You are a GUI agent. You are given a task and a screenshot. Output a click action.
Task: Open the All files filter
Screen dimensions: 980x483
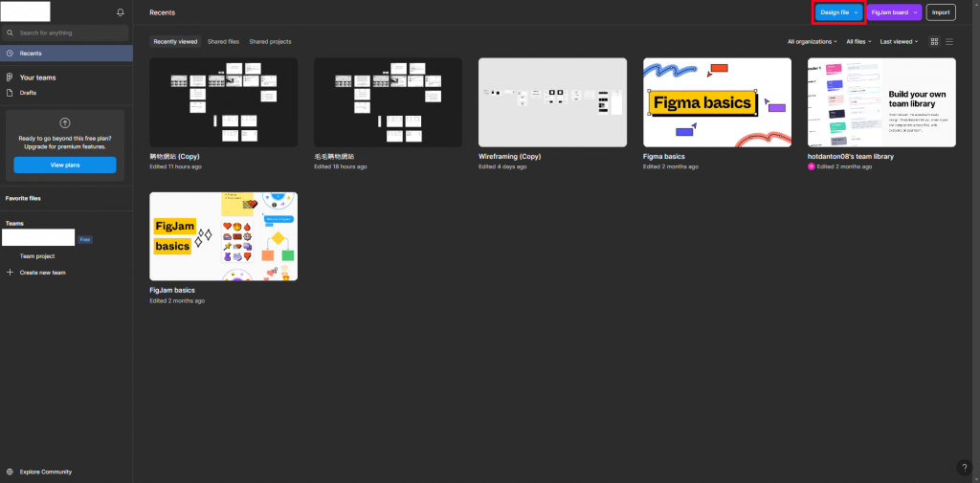click(x=858, y=42)
